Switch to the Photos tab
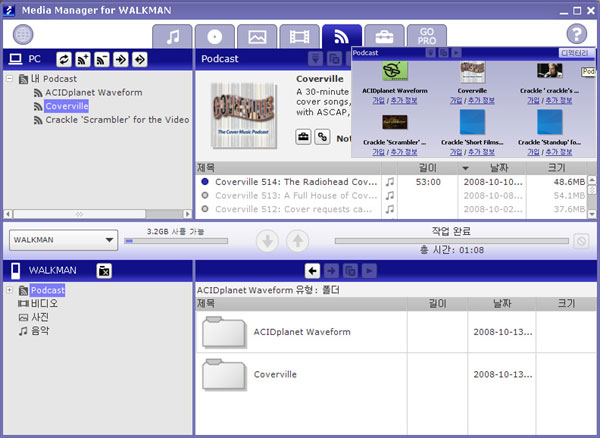600x438 pixels. click(x=257, y=36)
